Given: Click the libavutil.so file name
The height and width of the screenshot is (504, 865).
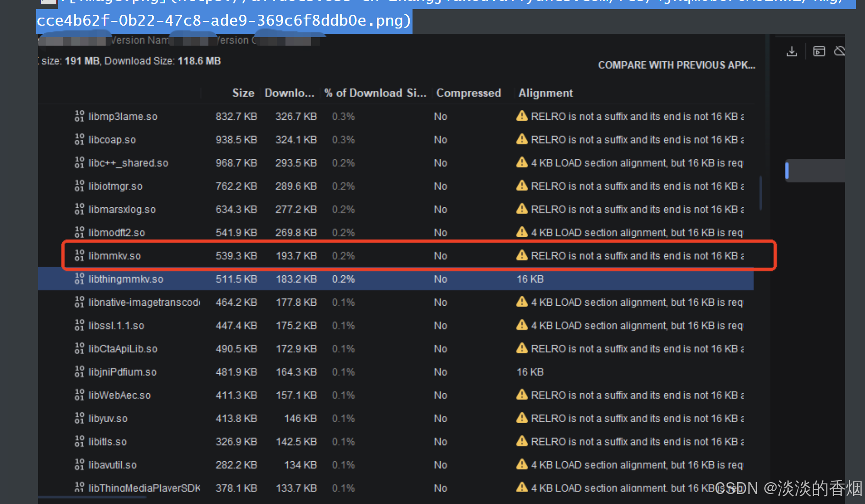Looking at the screenshot, I should [x=112, y=465].
